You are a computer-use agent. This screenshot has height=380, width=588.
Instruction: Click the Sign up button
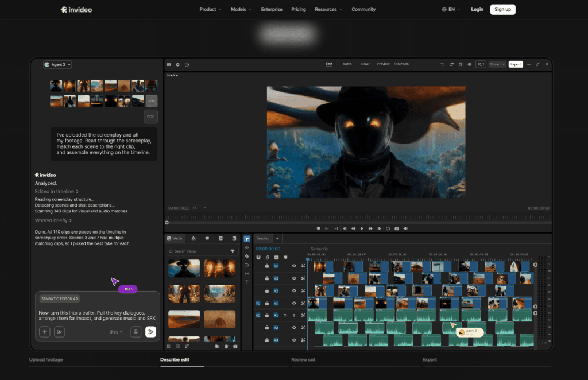pos(502,9)
